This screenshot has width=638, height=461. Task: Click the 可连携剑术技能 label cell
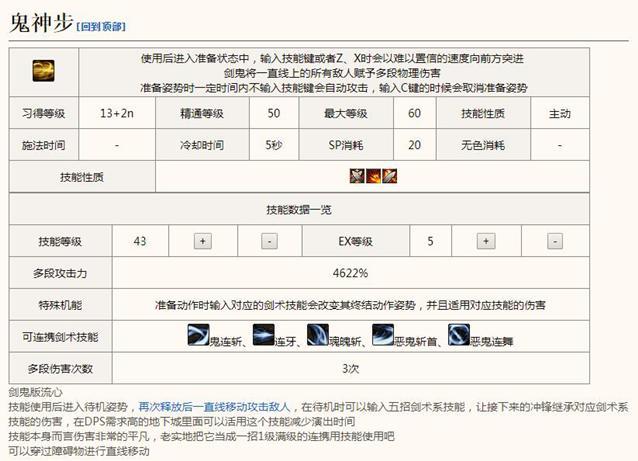[60, 337]
